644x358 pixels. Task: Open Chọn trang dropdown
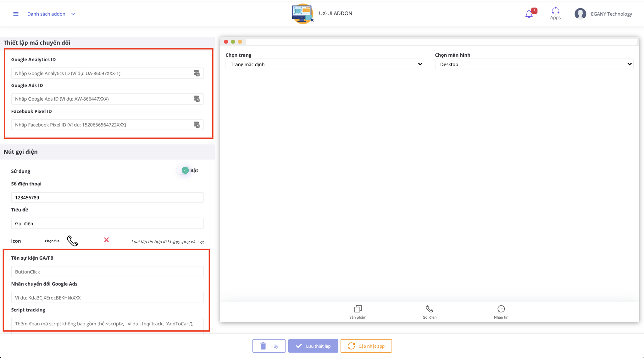click(325, 64)
